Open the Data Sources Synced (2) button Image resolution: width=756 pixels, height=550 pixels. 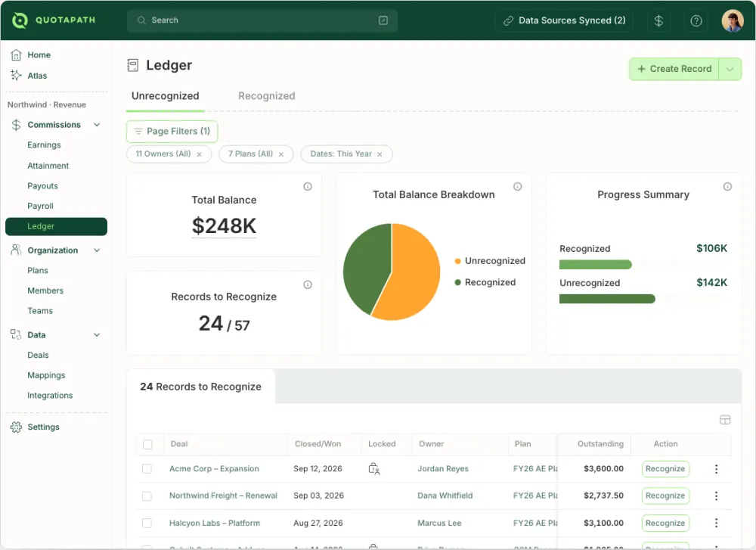pyautogui.click(x=564, y=20)
